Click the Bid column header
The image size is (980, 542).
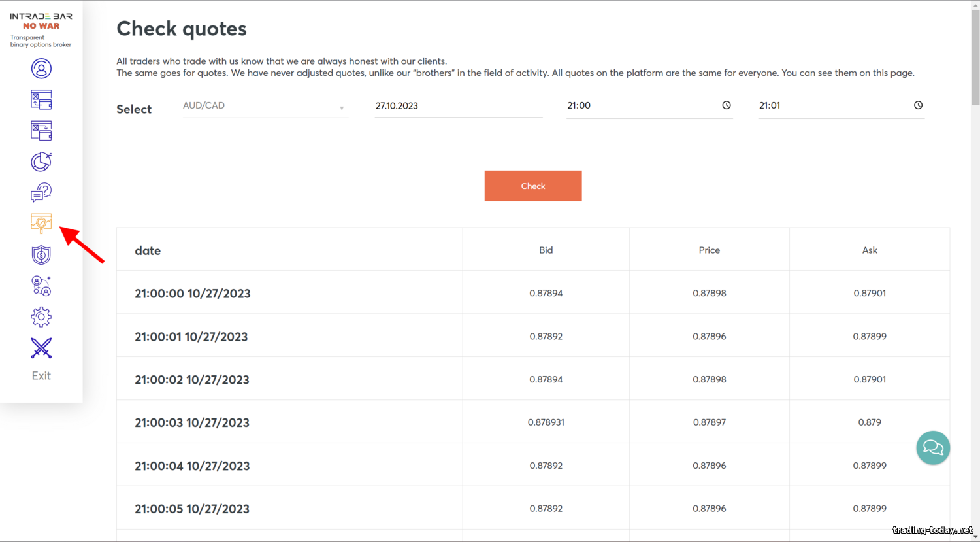pyautogui.click(x=546, y=250)
